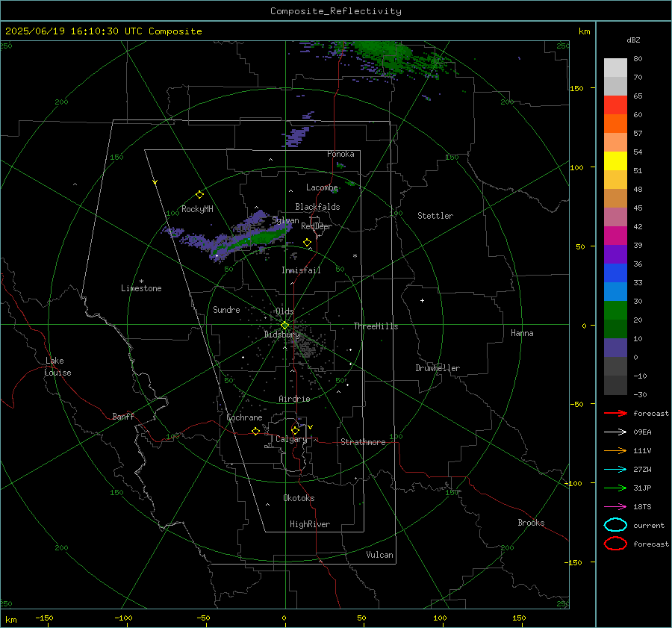Click the Sundre city label
Viewport: 672px width, 628px height.
(x=226, y=309)
